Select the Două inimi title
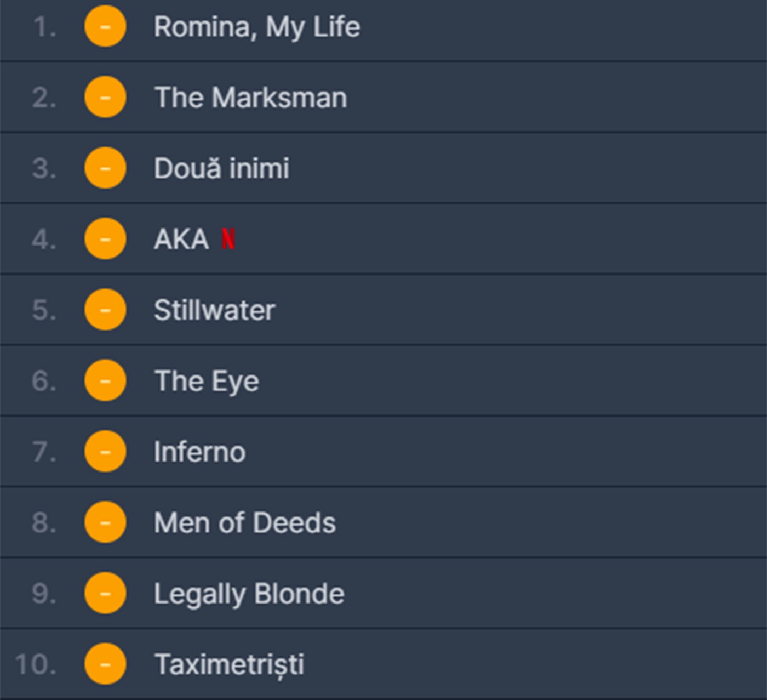 click(221, 168)
